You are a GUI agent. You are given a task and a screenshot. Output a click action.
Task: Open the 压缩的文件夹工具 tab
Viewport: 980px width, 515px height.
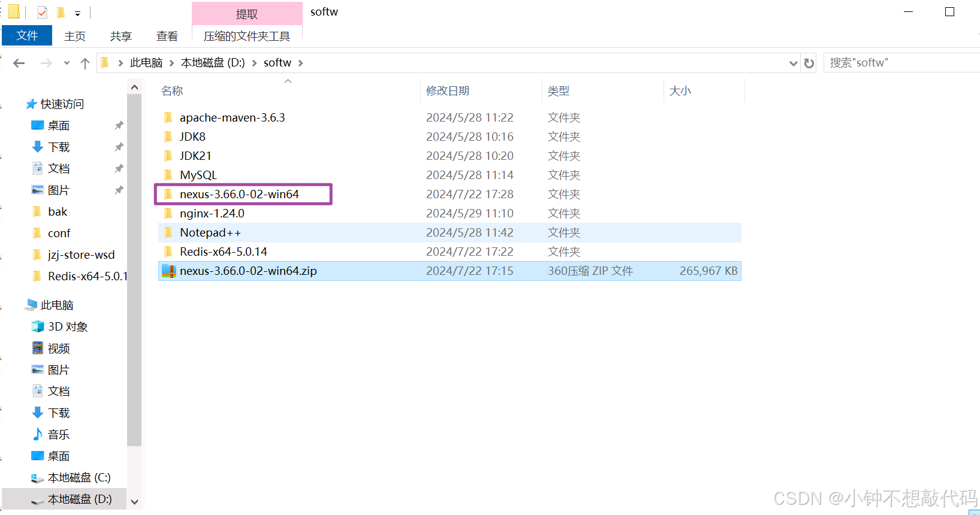click(x=247, y=37)
